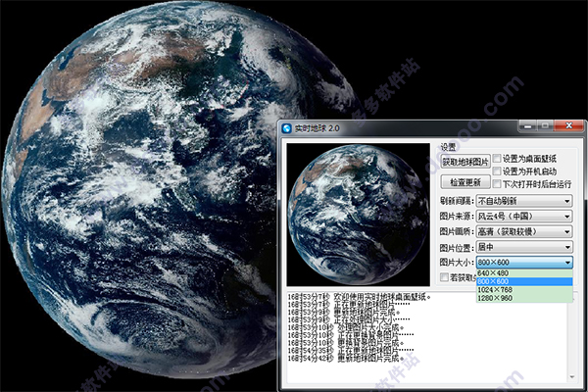588x392 pixels.
Task: Click the 获取地球图片 button
Action: tap(465, 162)
